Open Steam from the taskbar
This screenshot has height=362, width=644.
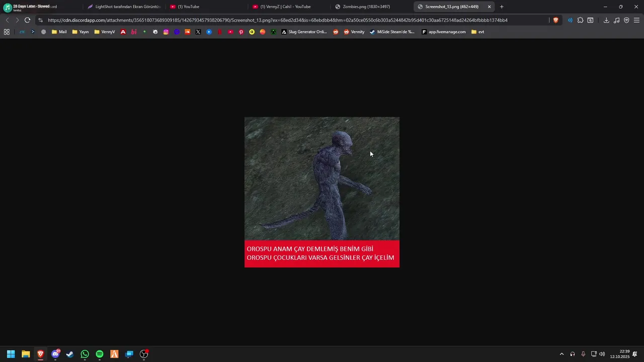click(x=70, y=354)
